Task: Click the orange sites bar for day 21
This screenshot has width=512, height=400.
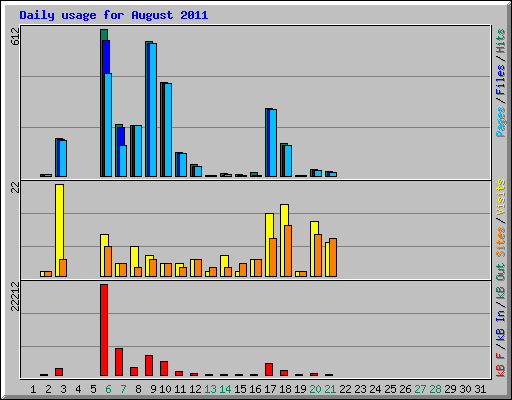Action: 333,257
